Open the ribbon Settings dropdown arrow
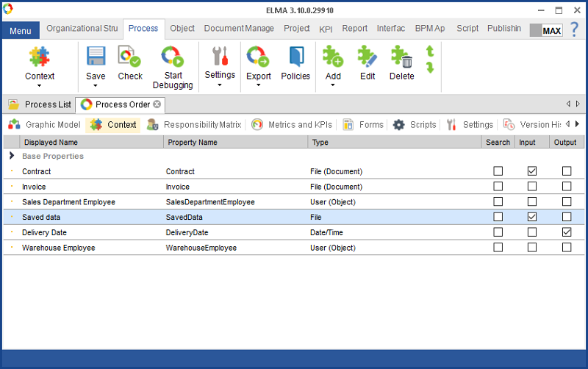Screen dimensions: 588x369 click(x=220, y=85)
